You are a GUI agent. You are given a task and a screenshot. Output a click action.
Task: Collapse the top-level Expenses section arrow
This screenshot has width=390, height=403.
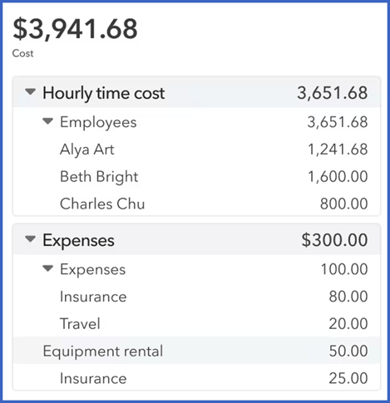pyautogui.click(x=30, y=239)
